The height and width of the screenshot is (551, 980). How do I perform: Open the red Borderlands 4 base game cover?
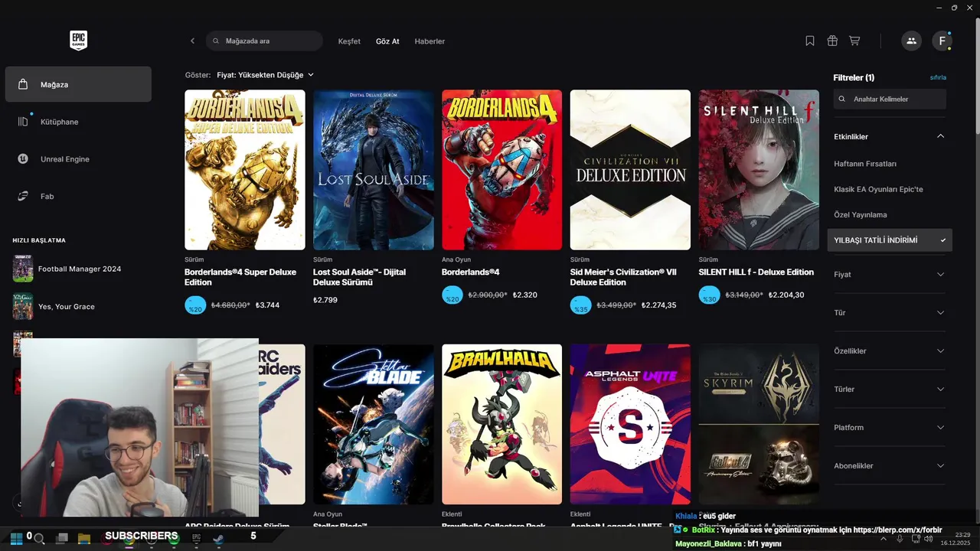[502, 170]
